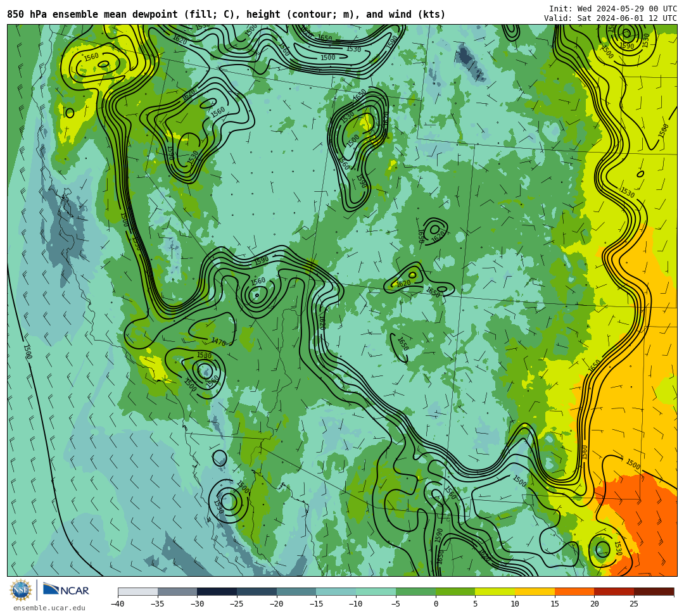Click the -20 colorbar tick label
This screenshot has width=684, height=616.
point(276,604)
